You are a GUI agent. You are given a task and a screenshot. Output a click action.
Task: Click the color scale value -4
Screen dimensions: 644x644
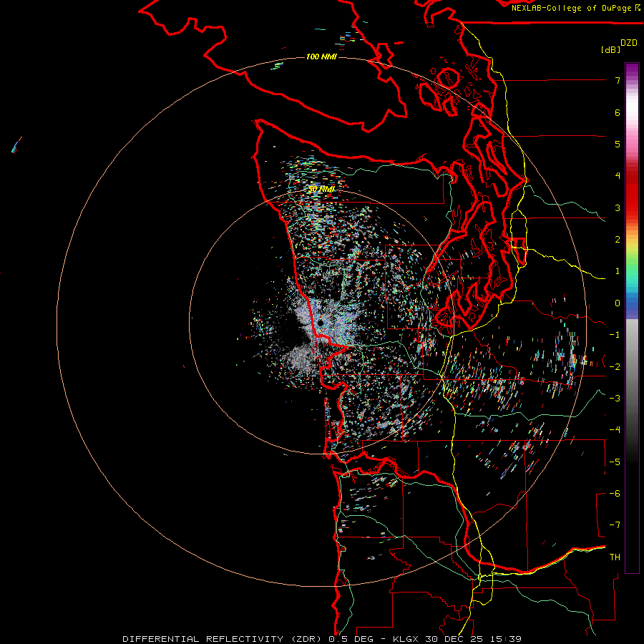pyautogui.click(x=615, y=429)
